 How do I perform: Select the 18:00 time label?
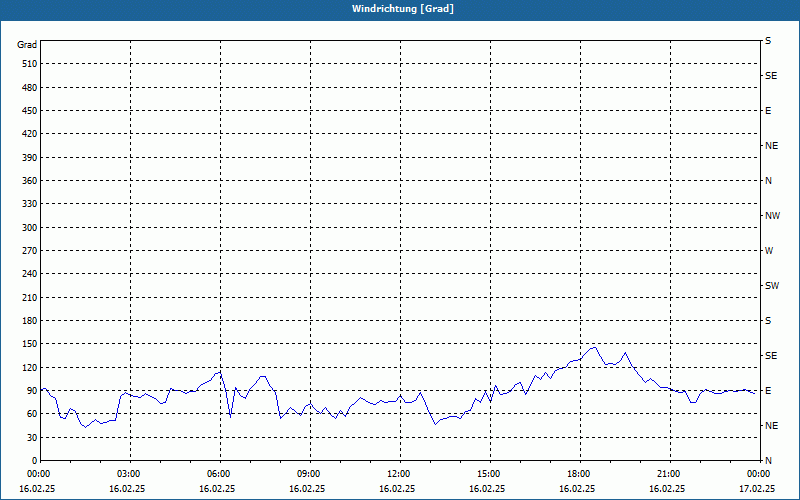pyautogui.click(x=578, y=473)
